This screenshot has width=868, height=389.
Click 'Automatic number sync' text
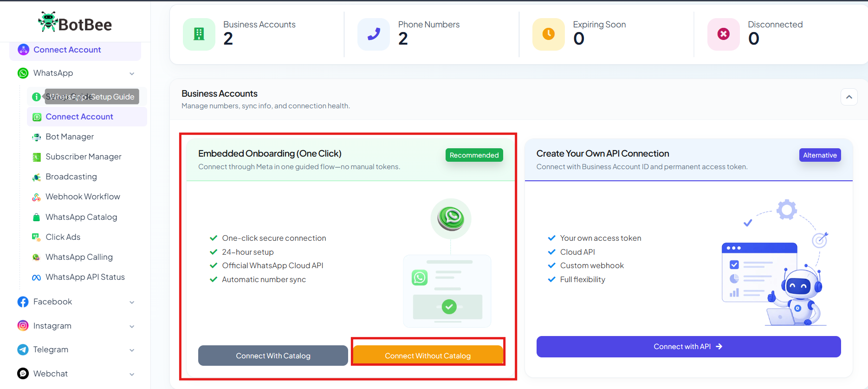(x=264, y=279)
